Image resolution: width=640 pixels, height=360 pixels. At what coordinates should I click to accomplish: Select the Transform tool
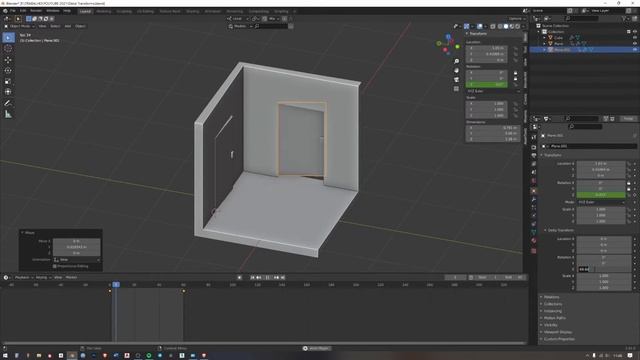8,92
